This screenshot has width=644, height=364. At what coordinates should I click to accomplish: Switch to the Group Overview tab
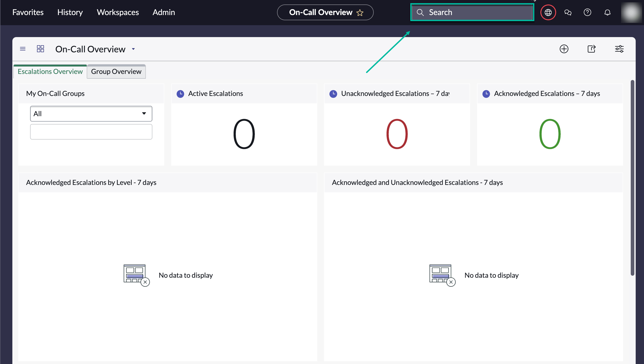point(116,71)
